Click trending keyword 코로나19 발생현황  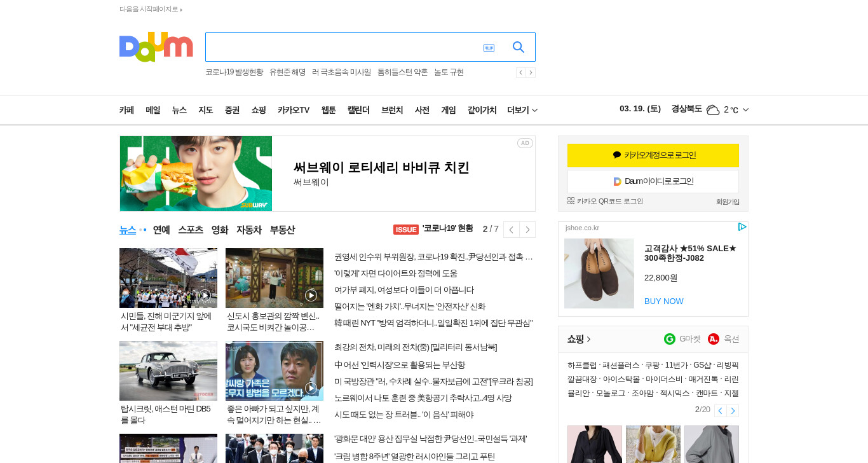(x=234, y=73)
